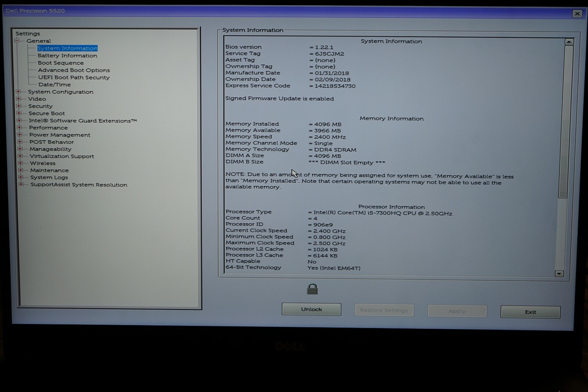The width and height of the screenshot is (588, 392).
Task: Select the POST Behavior label
Action: click(51, 142)
